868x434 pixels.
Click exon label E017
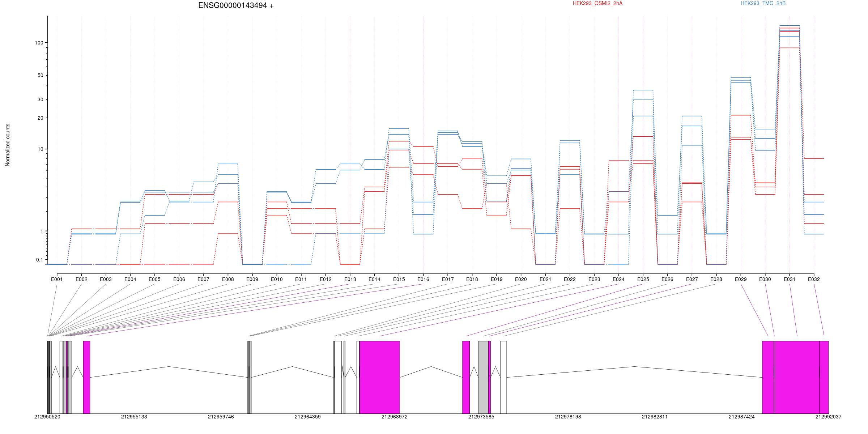(448, 279)
